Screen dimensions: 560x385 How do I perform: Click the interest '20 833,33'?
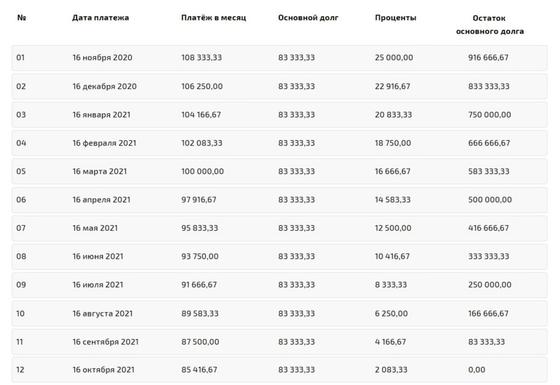(x=393, y=115)
